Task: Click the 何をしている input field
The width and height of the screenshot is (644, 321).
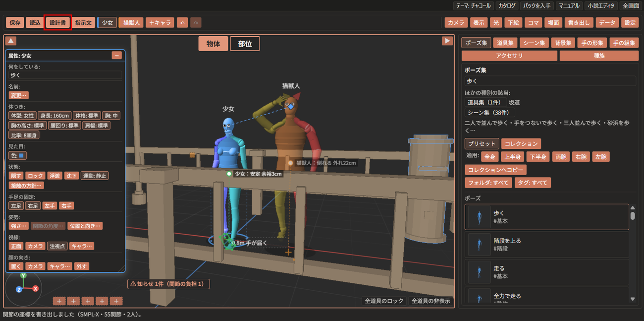Action: coord(65,75)
